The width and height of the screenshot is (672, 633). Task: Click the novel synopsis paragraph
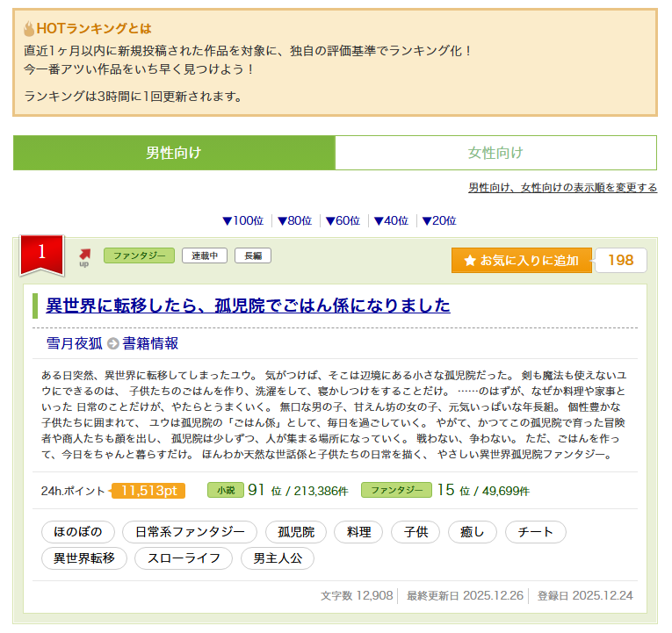pos(335,414)
